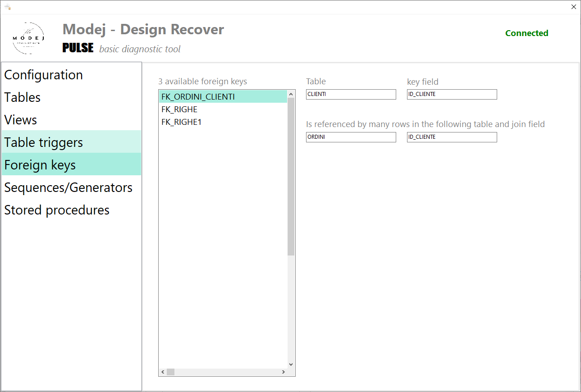Click the PULSE product name
The width and height of the screenshot is (581, 392).
click(x=78, y=48)
